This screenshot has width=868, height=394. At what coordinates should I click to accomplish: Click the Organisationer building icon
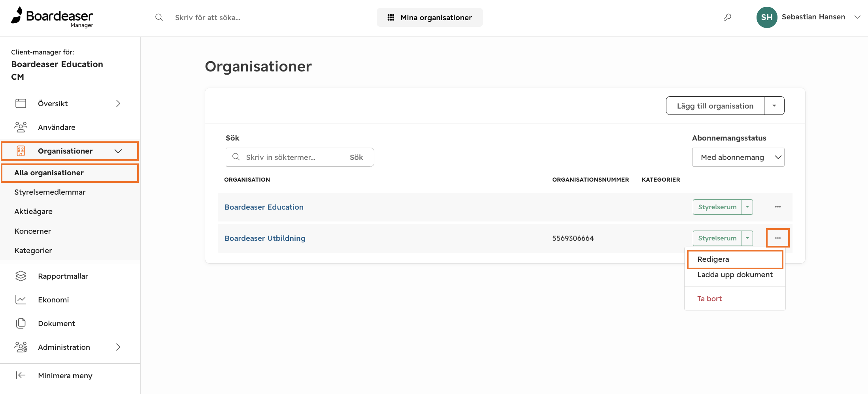[21, 151]
